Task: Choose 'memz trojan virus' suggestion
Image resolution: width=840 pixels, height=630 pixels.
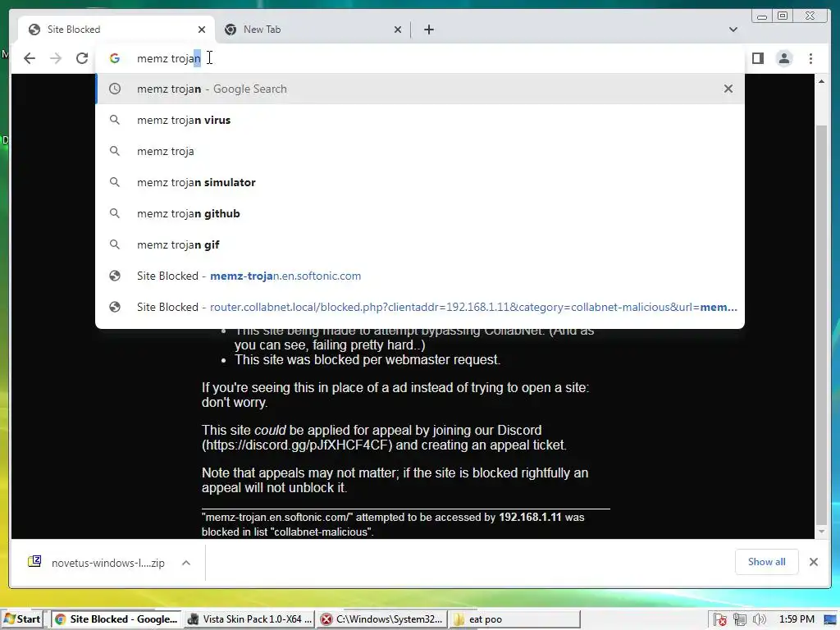Action: [420, 120]
